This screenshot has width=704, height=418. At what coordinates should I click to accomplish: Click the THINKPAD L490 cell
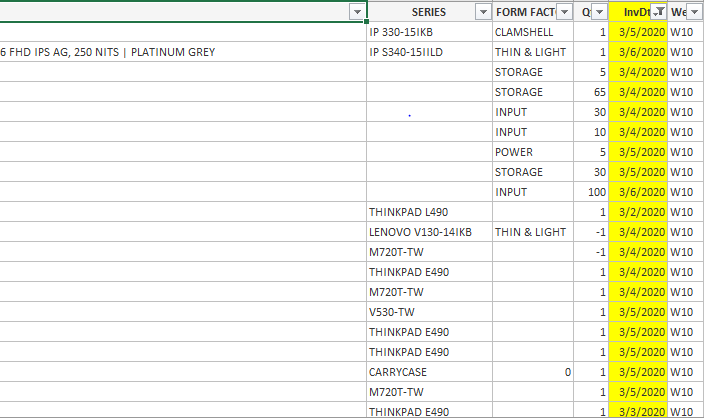410,212
